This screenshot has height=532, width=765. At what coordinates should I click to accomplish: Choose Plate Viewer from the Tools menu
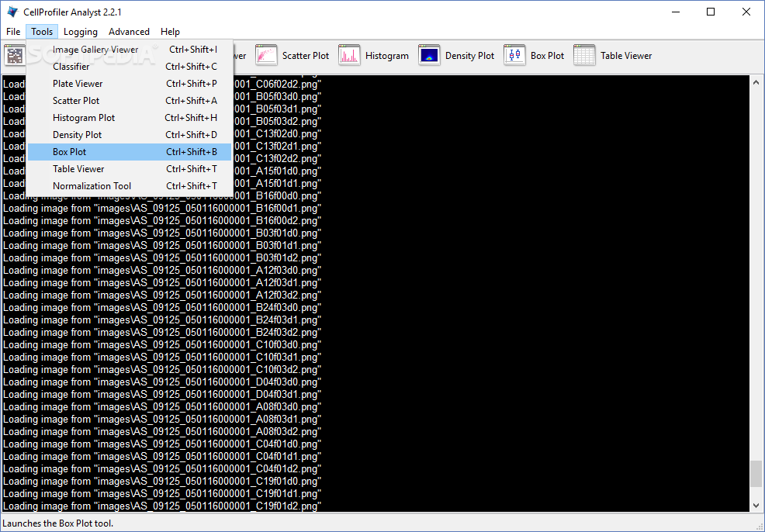coord(130,84)
